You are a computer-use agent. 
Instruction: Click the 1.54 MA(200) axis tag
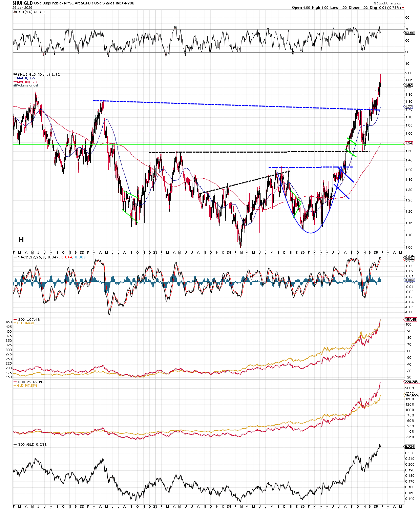point(408,143)
